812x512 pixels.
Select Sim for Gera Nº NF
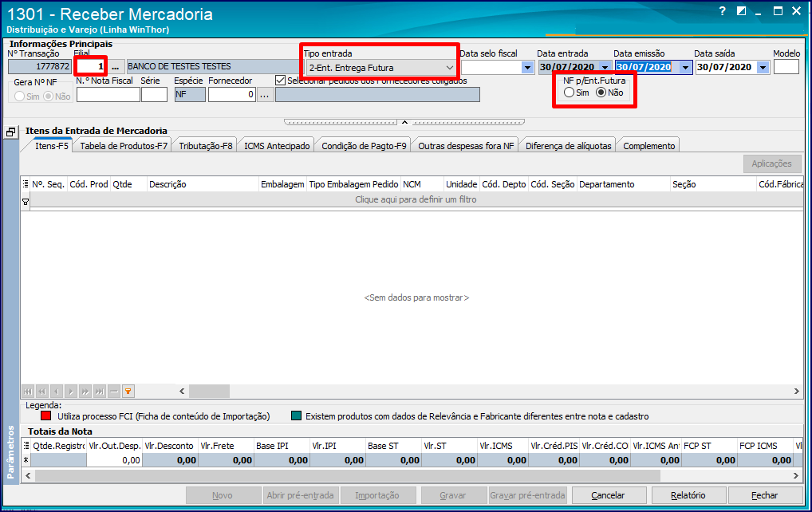click(x=19, y=96)
